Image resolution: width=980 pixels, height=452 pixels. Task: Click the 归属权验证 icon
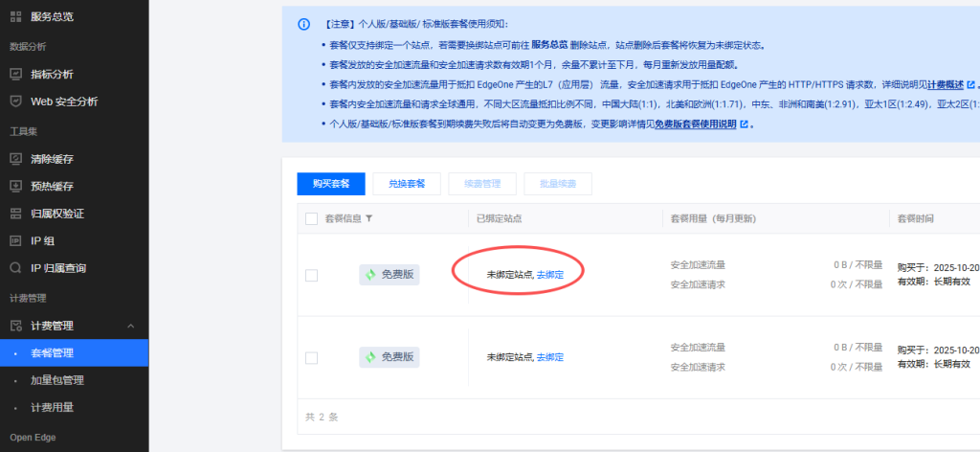16,214
